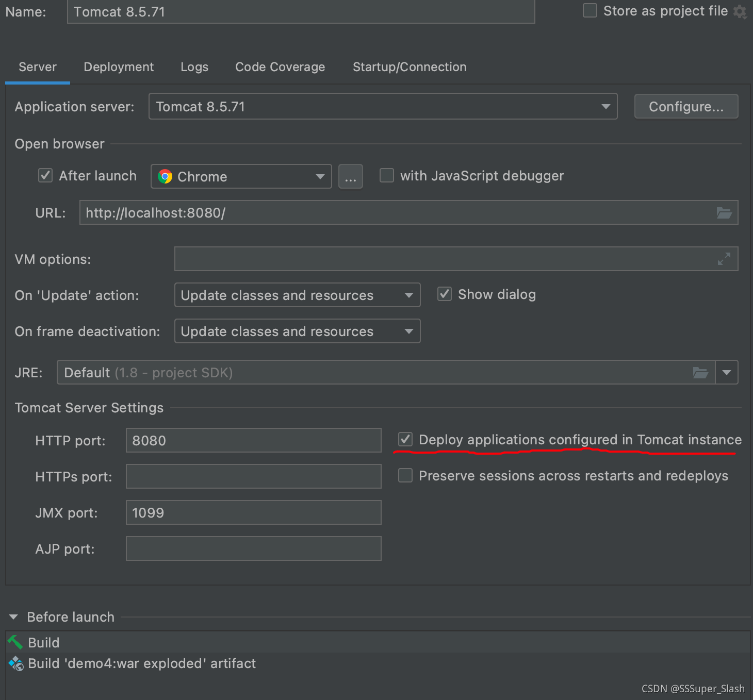This screenshot has height=700, width=753.
Task: Click the Name input field
Action: point(301,11)
